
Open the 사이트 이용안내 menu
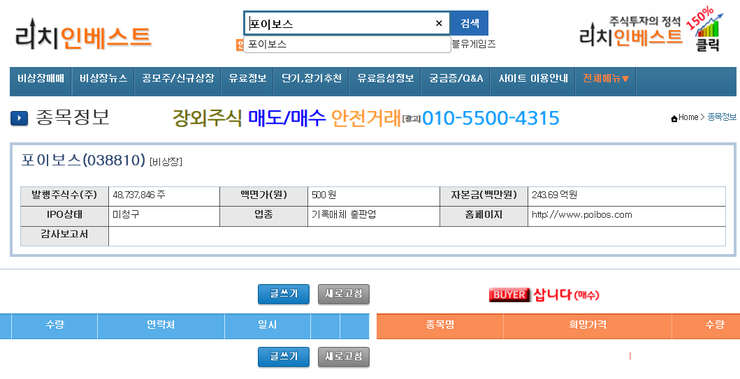(x=533, y=78)
